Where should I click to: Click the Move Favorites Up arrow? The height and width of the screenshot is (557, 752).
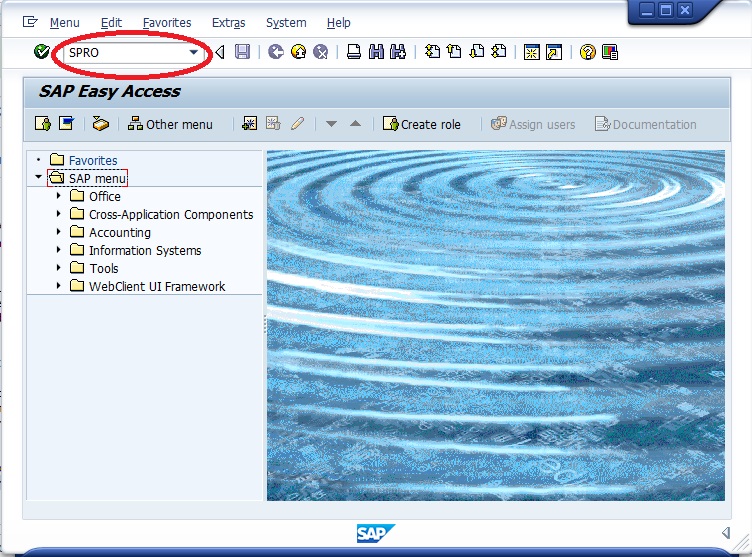tap(355, 124)
